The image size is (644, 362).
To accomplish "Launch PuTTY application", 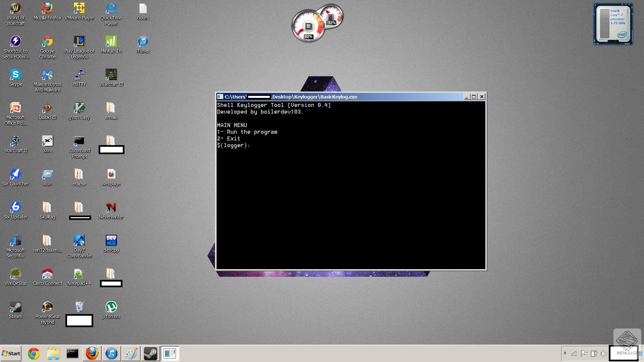I will click(x=79, y=77).
